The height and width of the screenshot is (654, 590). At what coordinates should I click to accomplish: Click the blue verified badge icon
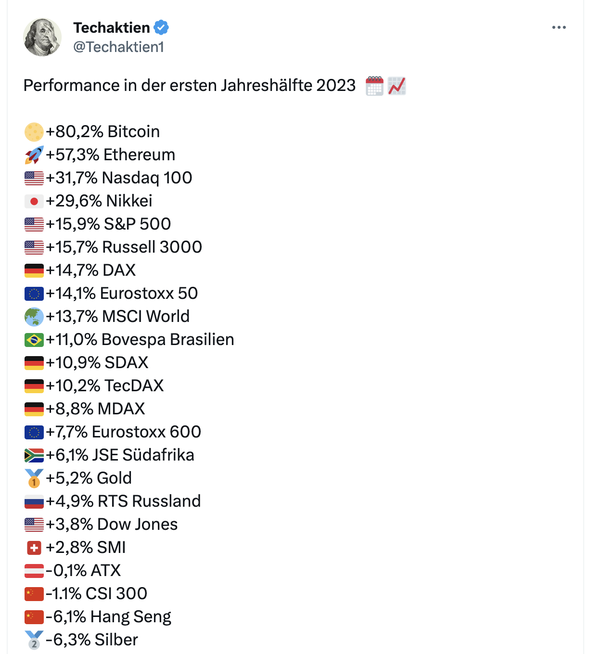161,28
